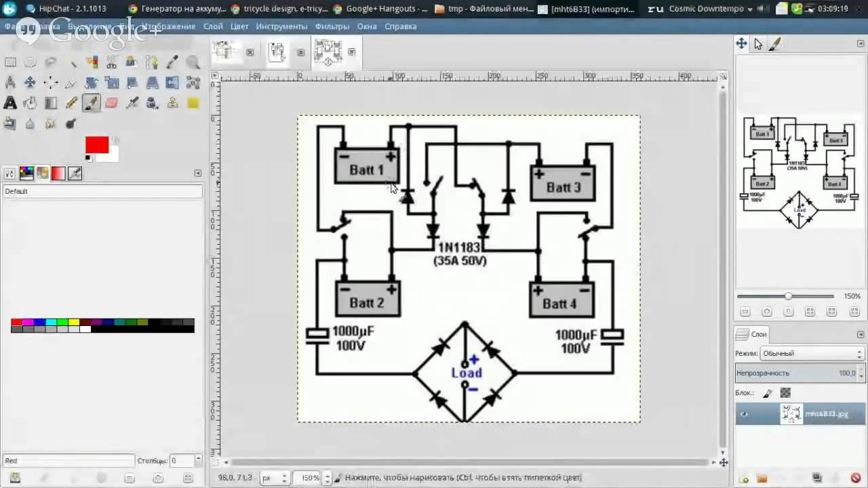The image size is (868, 488).
Task: Open palette dock tab menu arrow
Action: [x=198, y=174]
